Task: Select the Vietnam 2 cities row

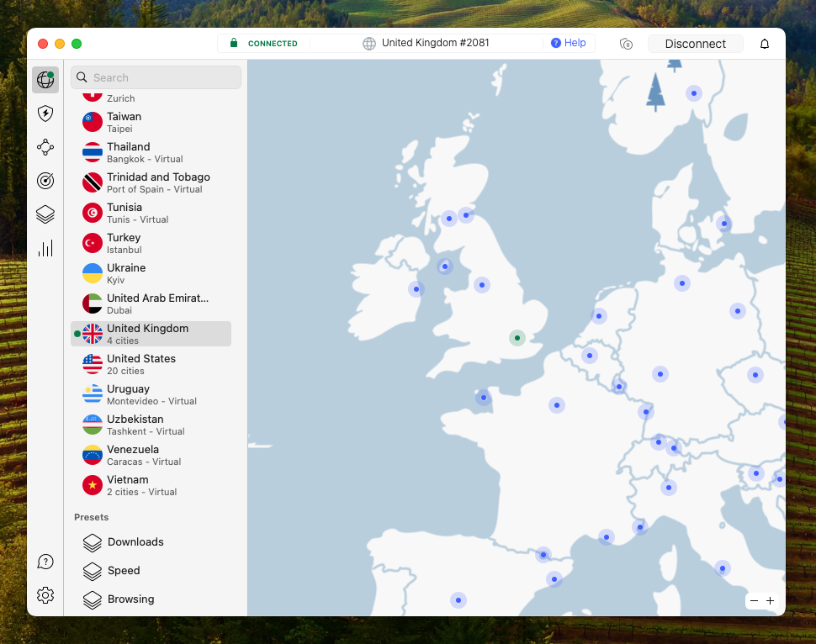Action: click(151, 485)
